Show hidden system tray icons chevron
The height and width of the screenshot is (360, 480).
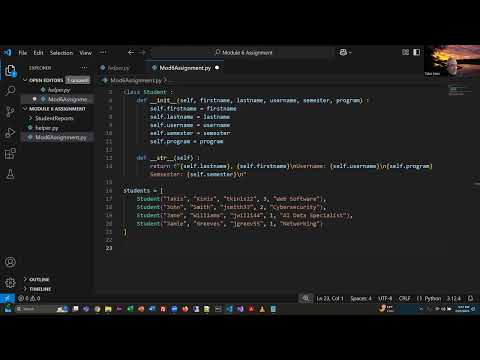click(421, 309)
